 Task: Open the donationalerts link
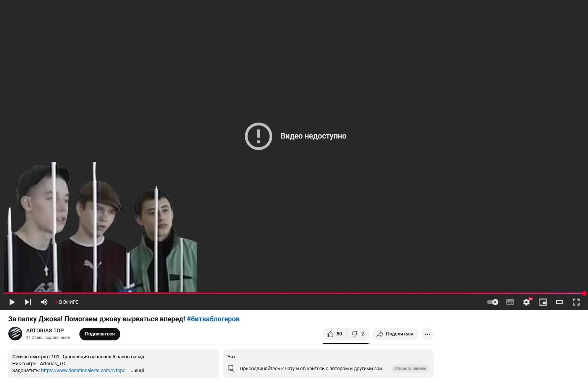pos(83,371)
